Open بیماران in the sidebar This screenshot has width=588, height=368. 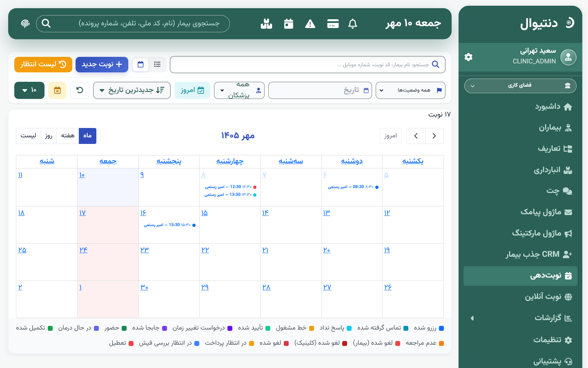click(x=520, y=128)
